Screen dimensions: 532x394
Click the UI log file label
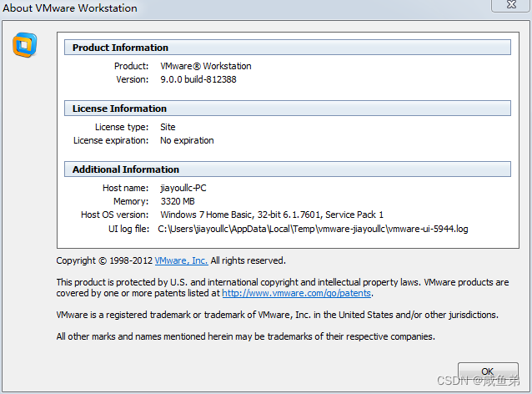[128, 229]
